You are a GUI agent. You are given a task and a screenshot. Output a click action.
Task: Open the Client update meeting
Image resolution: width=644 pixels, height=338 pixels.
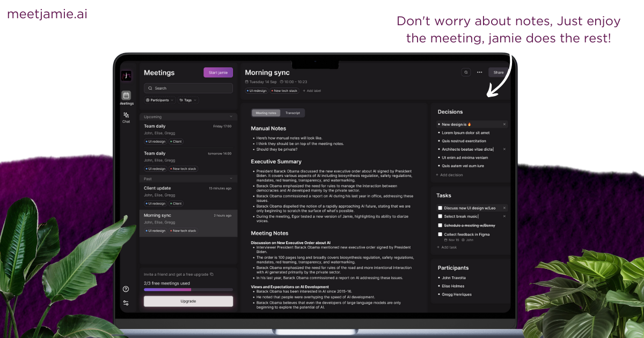point(188,196)
